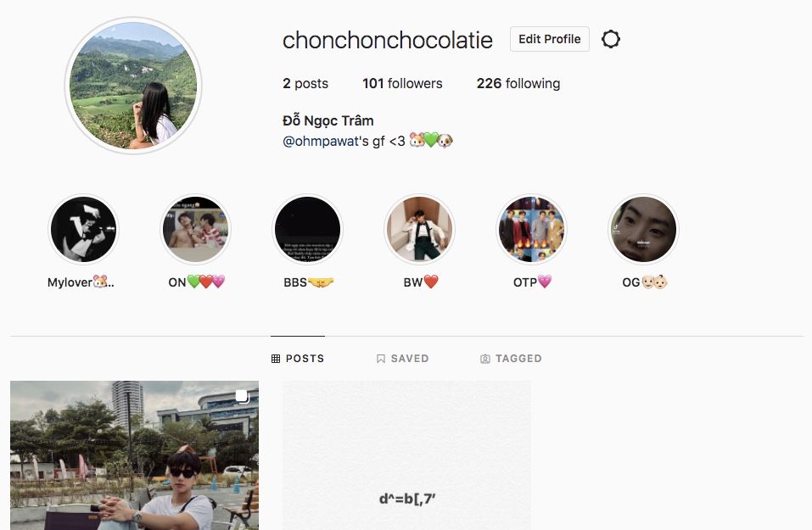Open the Mylover story highlight
812x530 pixels.
83,229
